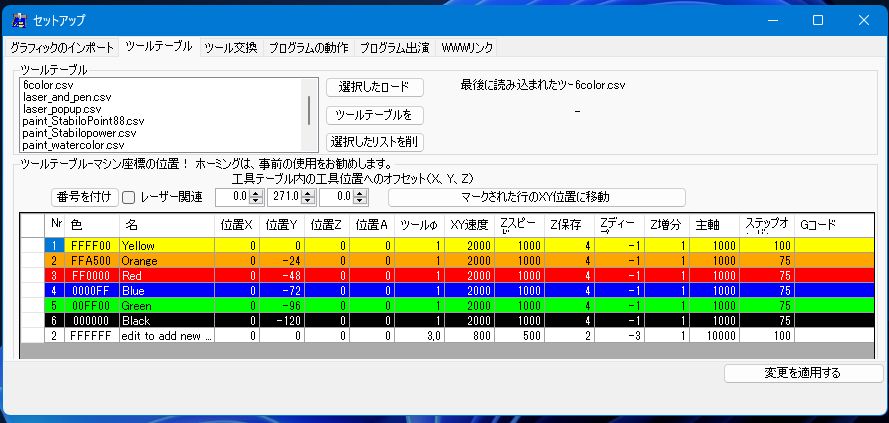Click the Green name cell
Viewport: 889px width, 423px height.
167,306
